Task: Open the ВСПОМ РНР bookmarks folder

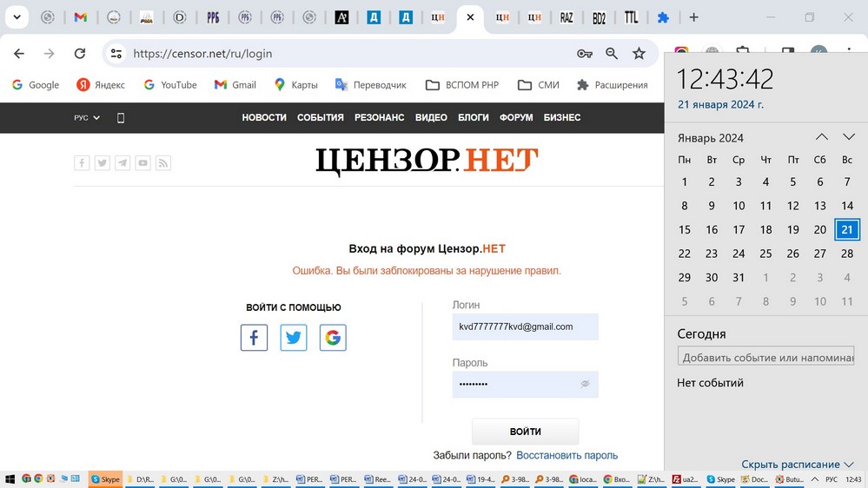Action: [x=462, y=84]
